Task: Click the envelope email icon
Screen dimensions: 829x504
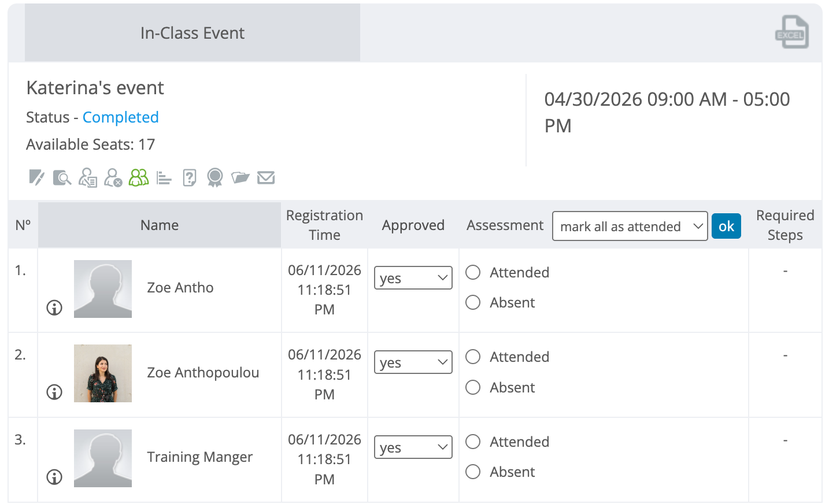Action: click(x=266, y=177)
